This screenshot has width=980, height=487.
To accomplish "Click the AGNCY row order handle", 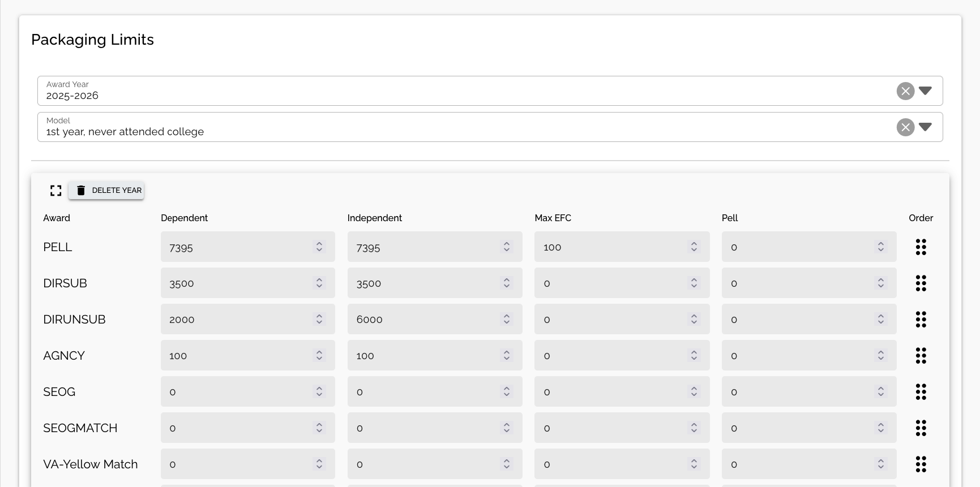I will tap(921, 356).
